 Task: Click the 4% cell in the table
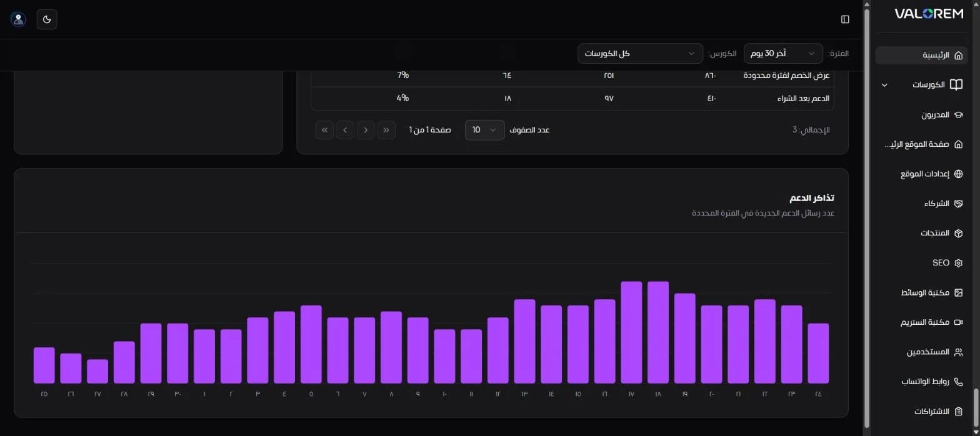(x=402, y=99)
